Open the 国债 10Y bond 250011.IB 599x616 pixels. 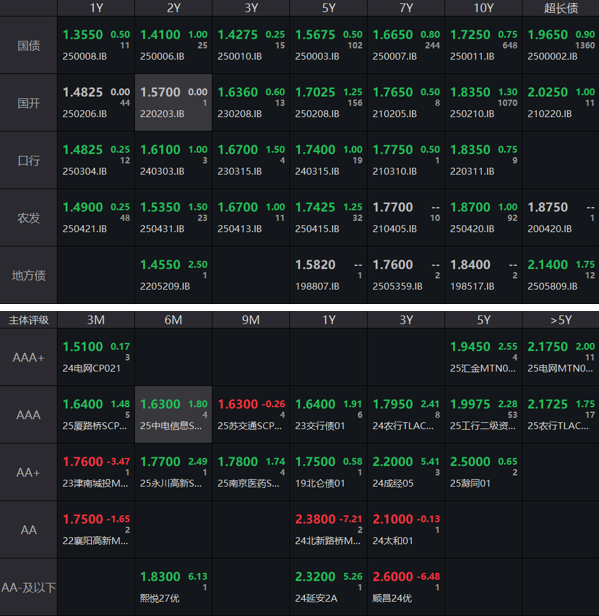point(472,57)
